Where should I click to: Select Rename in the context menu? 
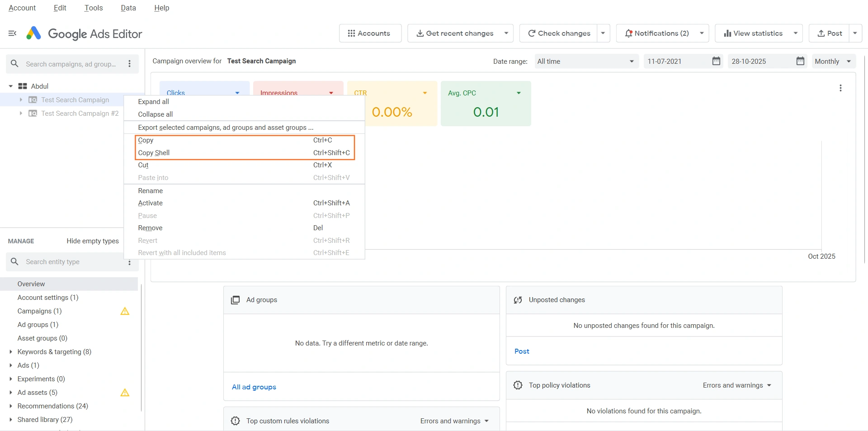245,191
